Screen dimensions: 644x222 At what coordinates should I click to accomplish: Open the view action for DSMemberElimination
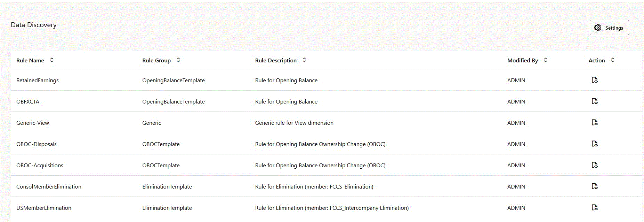[595, 208]
